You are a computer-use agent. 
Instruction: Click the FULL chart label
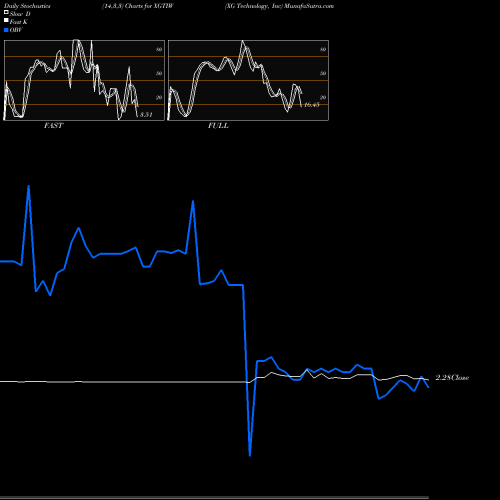[x=218, y=125]
